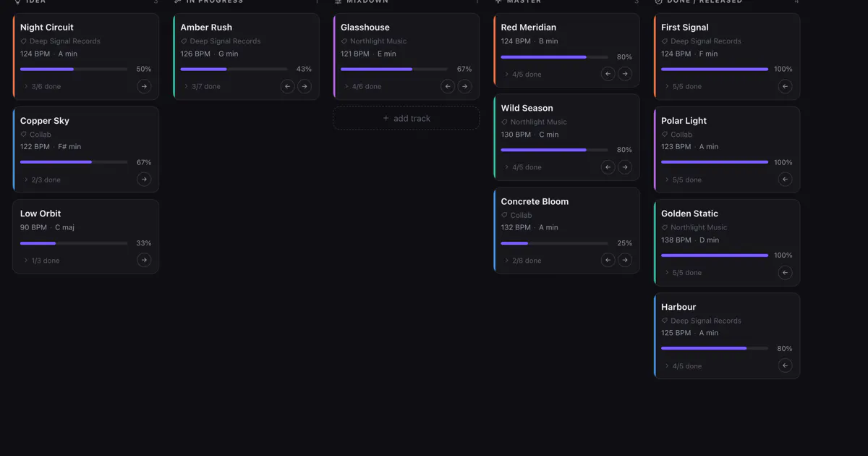Open the Red Meridian track title
Screen dimensions: 868x456
coord(529,28)
